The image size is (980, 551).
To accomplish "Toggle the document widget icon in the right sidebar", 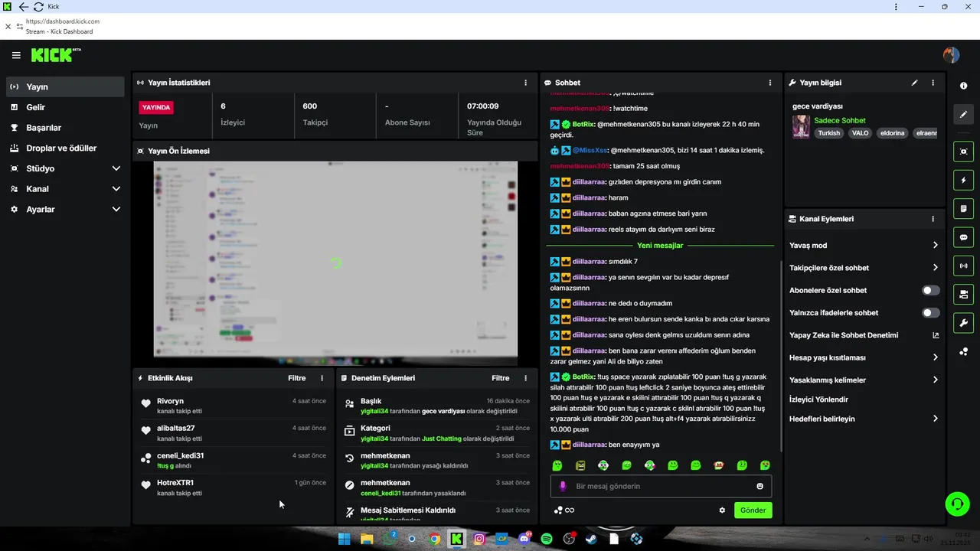I will coord(963,209).
